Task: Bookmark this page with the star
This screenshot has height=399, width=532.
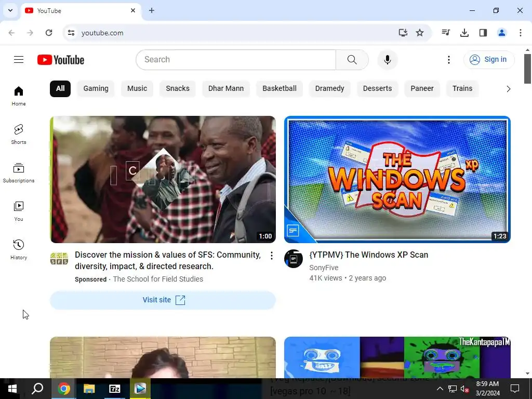Action: pos(420,33)
